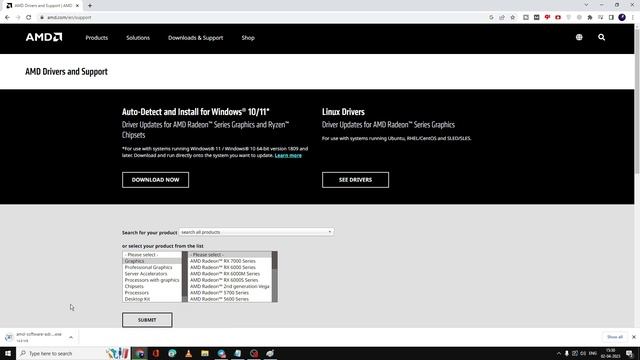
Task: Open the Chrome profile avatar
Action: 622,18
